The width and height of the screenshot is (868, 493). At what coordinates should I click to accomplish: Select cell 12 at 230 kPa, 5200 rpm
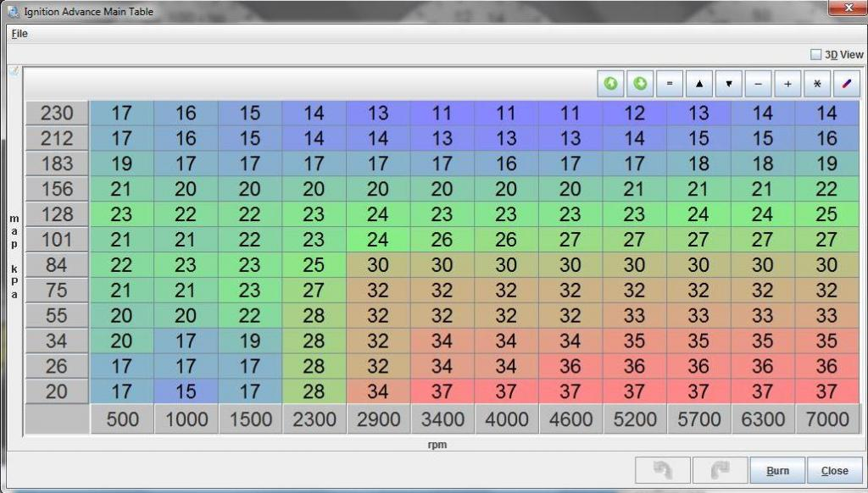[634, 113]
